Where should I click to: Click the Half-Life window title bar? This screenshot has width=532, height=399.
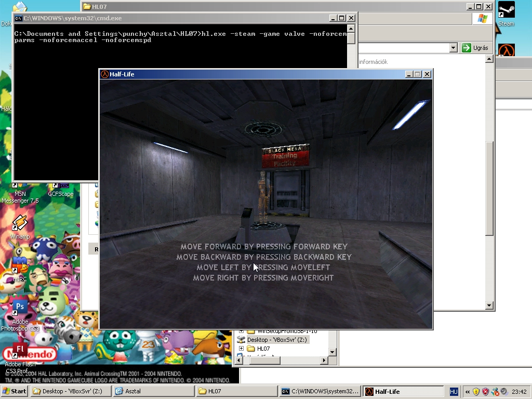pos(266,74)
